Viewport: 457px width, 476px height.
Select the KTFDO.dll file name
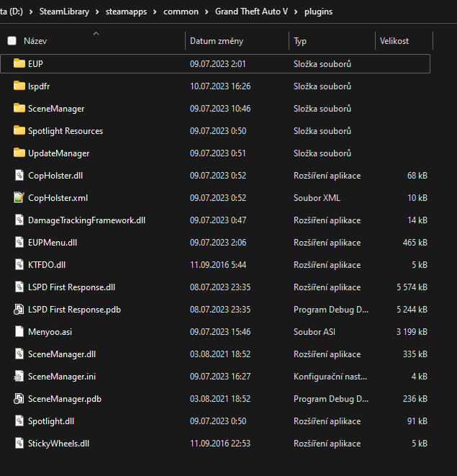pos(46,265)
